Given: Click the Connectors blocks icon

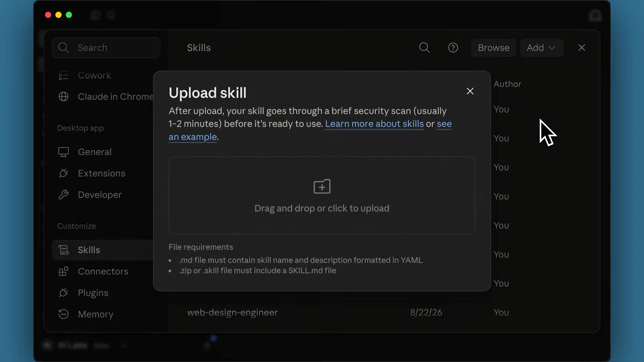Looking at the screenshot, I should (63, 271).
